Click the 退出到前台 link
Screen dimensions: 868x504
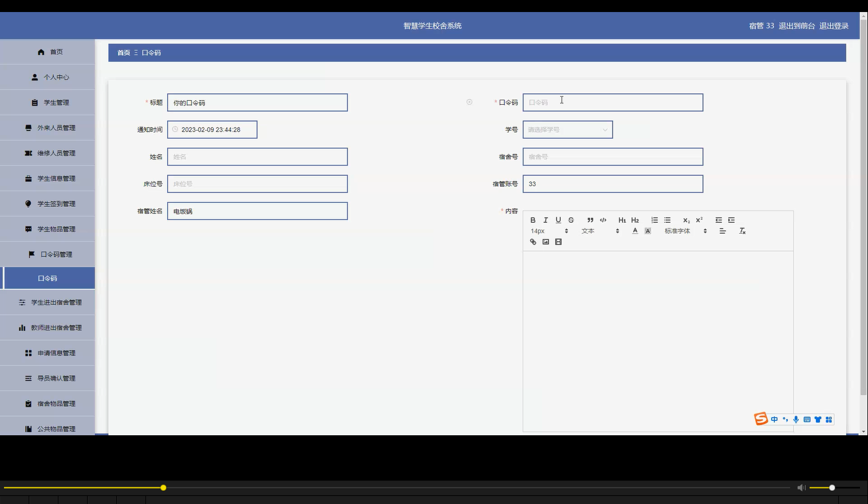[796, 26]
